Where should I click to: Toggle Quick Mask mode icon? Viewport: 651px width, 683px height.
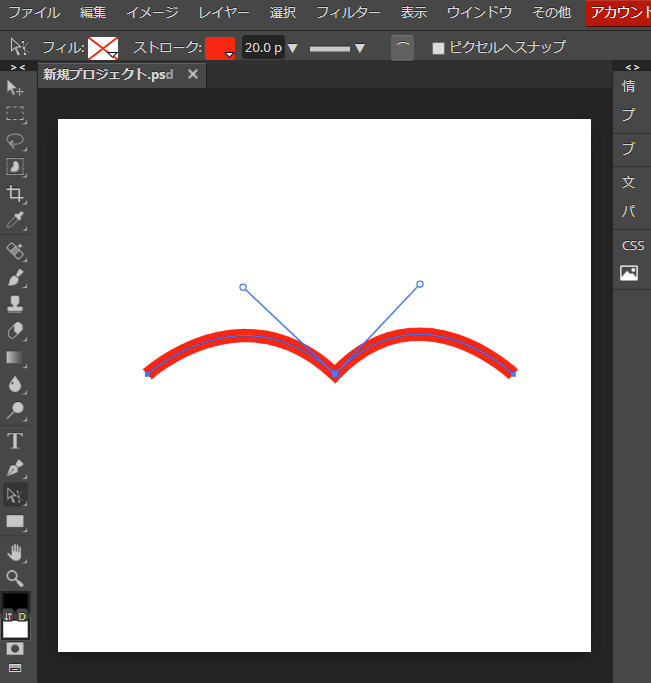tap(15, 649)
